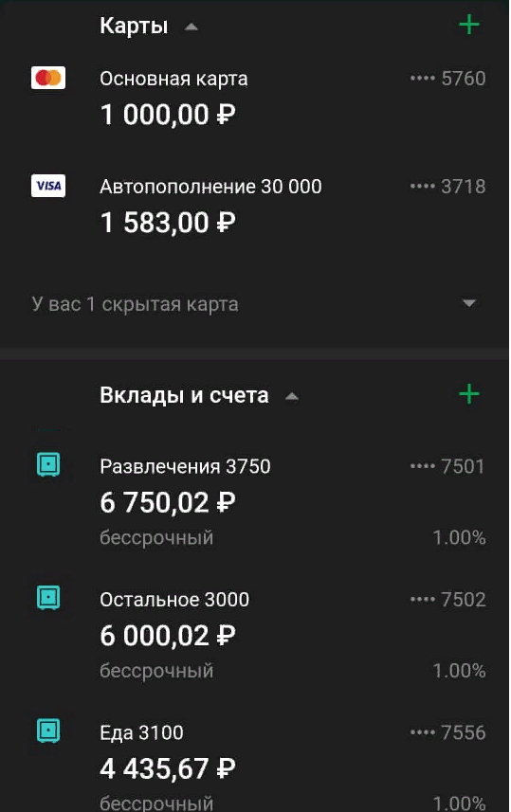Screen dimensions: 511x812
Task: Collapse the Вклады и счета section arrow
Action: [x=292, y=397]
